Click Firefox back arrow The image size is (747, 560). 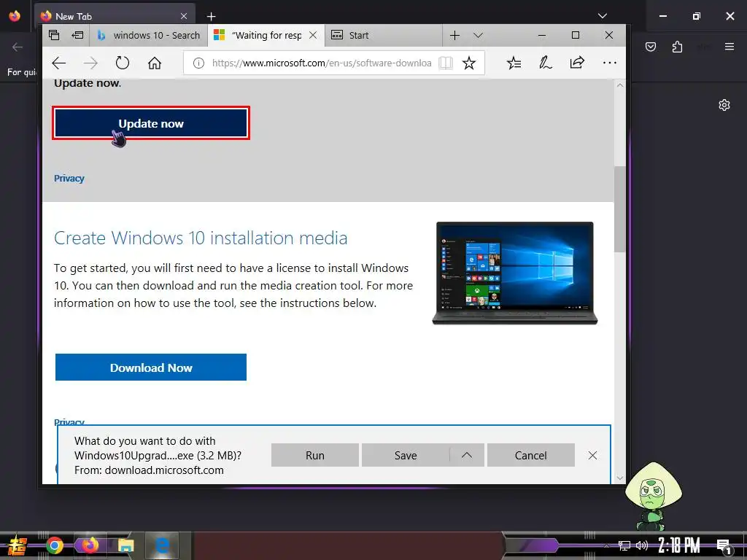click(x=18, y=47)
